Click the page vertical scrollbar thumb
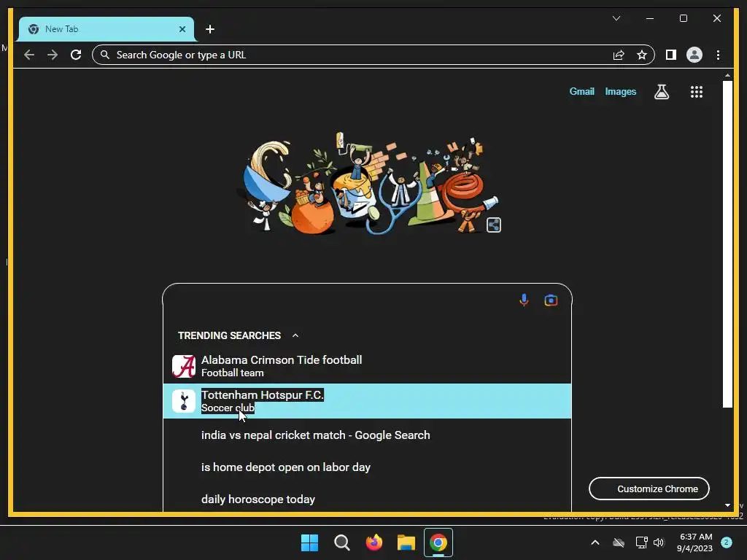The width and height of the screenshot is (747, 560). 727,244
